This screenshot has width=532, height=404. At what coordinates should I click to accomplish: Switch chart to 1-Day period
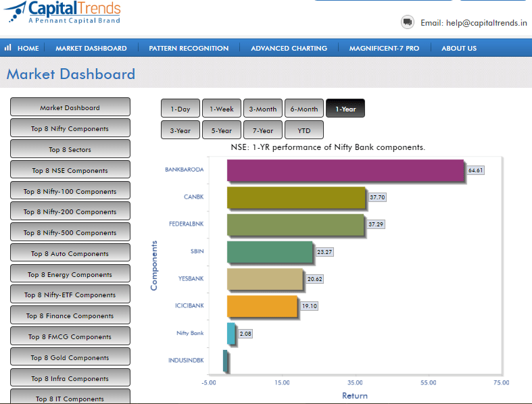(180, 109)
